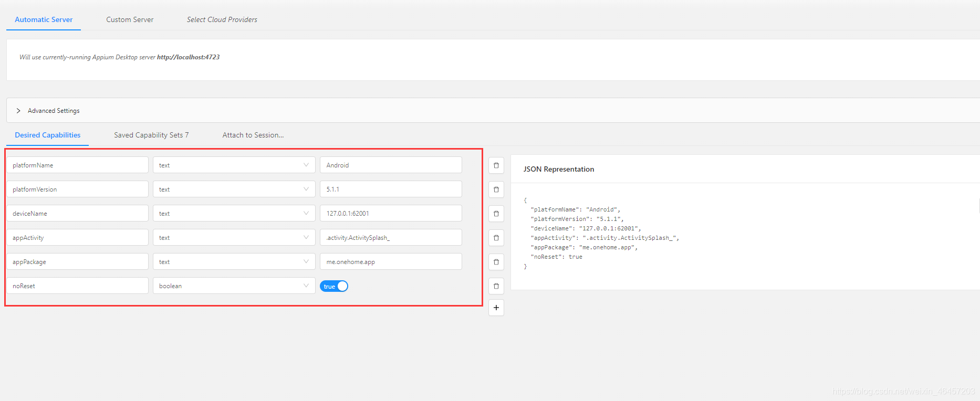Click the Android value field
This screenshot has width=980, height=401.
391,165
